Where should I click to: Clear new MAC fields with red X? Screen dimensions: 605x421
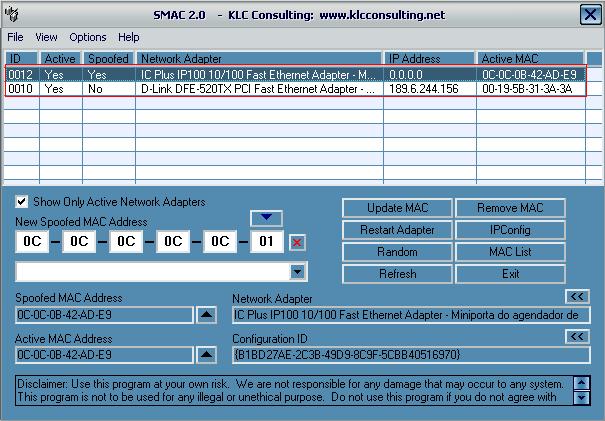(x=297, y=242)
